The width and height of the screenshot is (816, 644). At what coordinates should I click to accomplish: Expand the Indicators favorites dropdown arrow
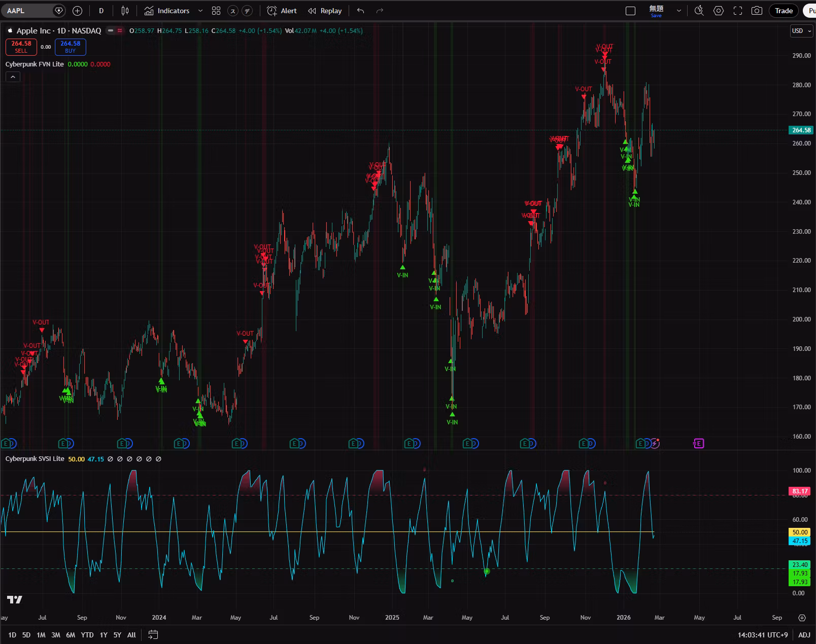(200, 11)
